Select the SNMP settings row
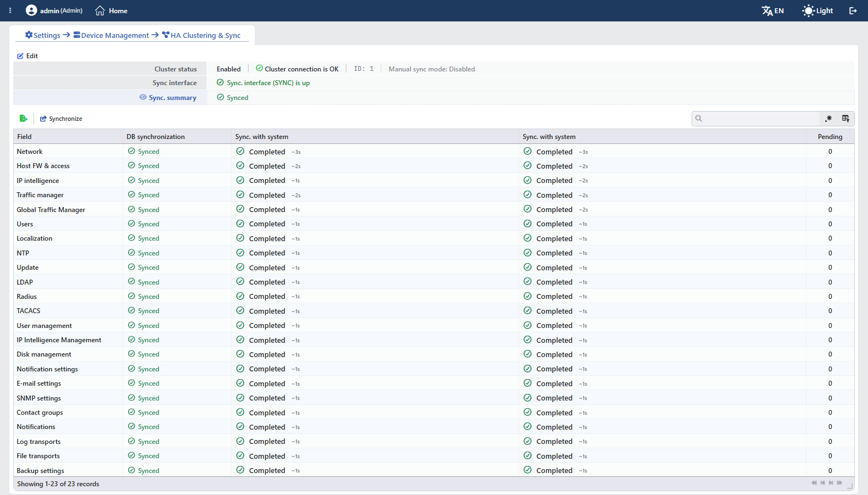The height and width of the screenshot is (495, 868). (x=434, y=398)
